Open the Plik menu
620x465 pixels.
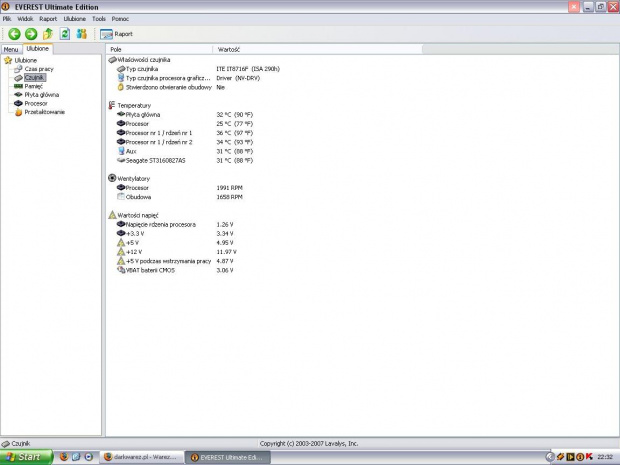pyautogui.click(x=7, y=19)
